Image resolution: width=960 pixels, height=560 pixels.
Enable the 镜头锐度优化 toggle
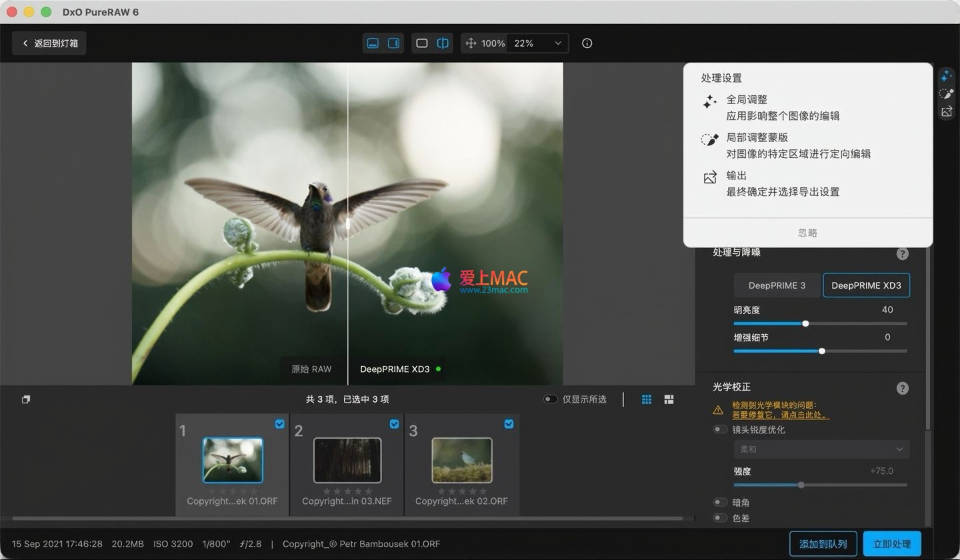click(x=720, y=430)
